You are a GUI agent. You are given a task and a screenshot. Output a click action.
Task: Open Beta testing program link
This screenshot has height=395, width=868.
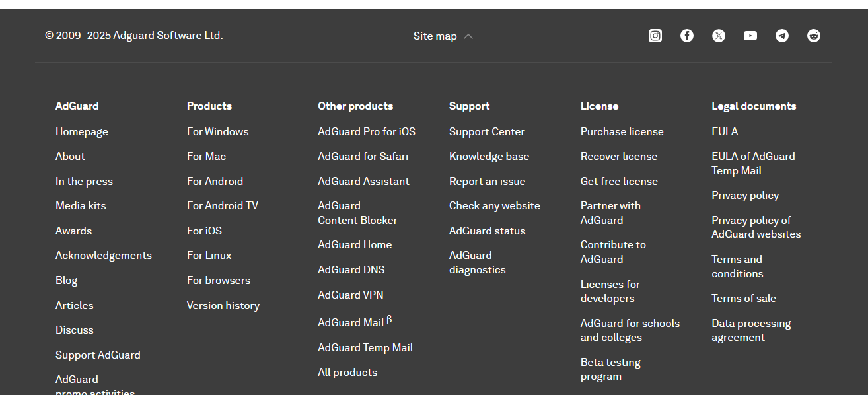(x=610, y=369)
